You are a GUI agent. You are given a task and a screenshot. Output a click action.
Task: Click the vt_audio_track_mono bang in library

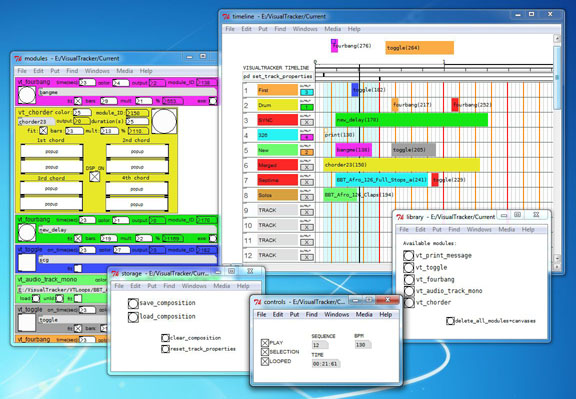pyautogui.click(x=408, y=291)
